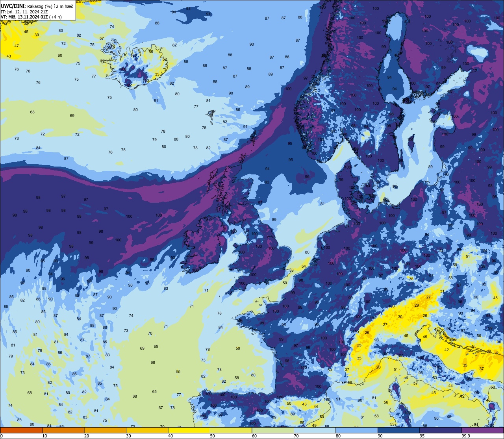This screenshot has height=439, width=504.
Task: Click the humidity value '54' on the map
Action: pyautogui.click(x=304, y=267)
